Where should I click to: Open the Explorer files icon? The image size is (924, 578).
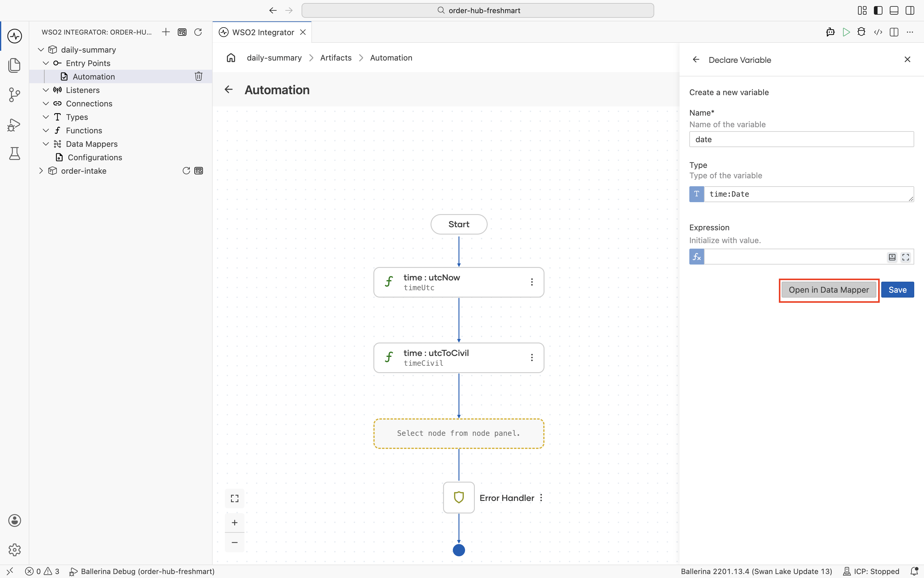14,65
